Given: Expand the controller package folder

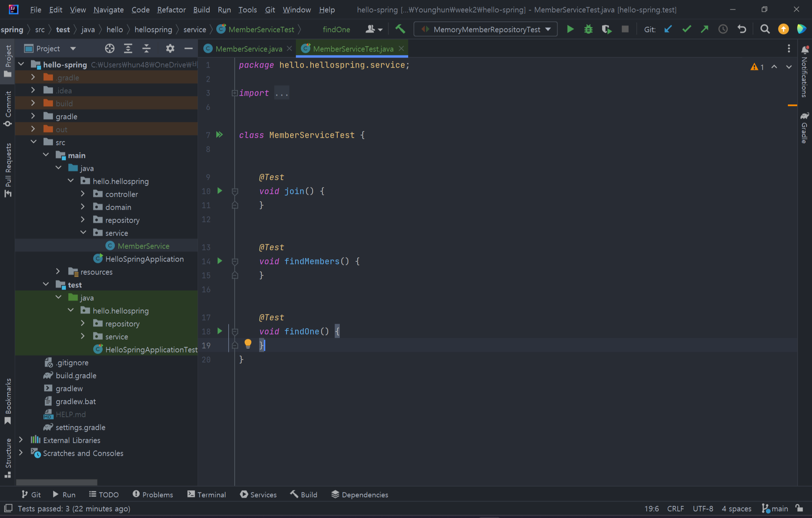Looking at the screenshot, I should point(83,194).
